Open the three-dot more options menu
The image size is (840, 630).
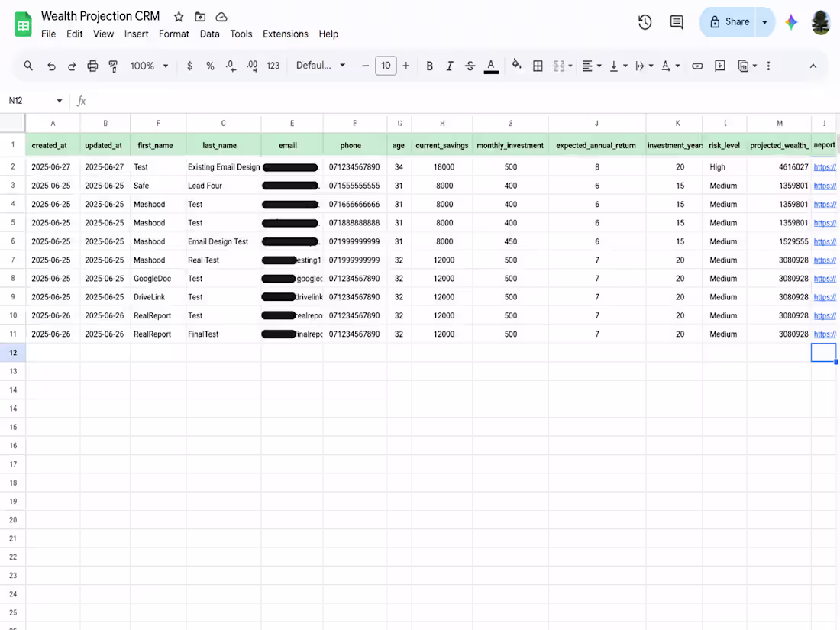768,66
